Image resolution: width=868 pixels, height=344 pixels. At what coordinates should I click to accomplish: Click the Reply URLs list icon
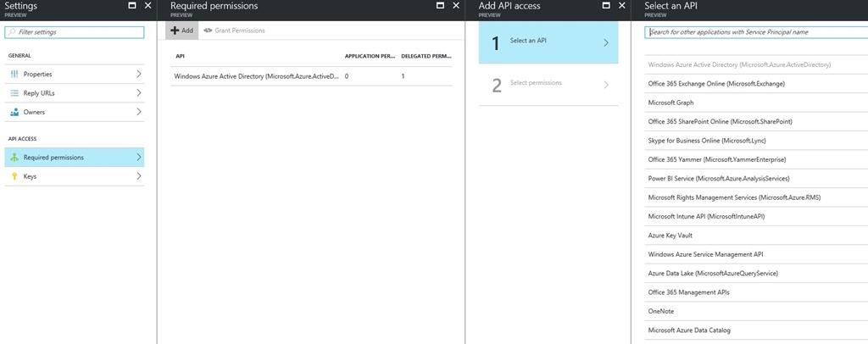[14, 93]
